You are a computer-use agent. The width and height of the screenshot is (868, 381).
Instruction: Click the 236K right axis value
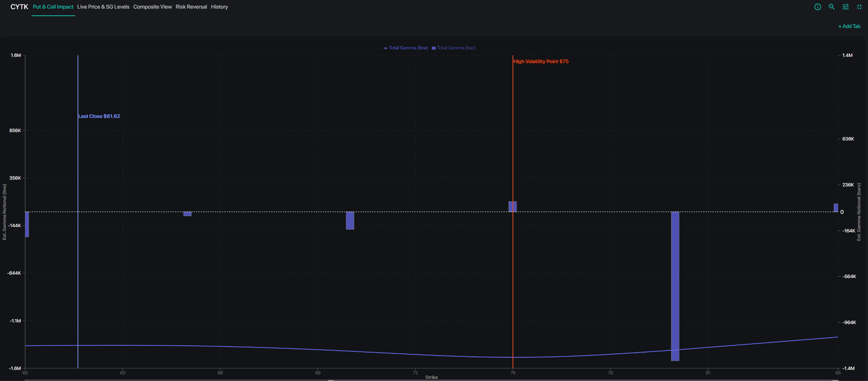848,185
